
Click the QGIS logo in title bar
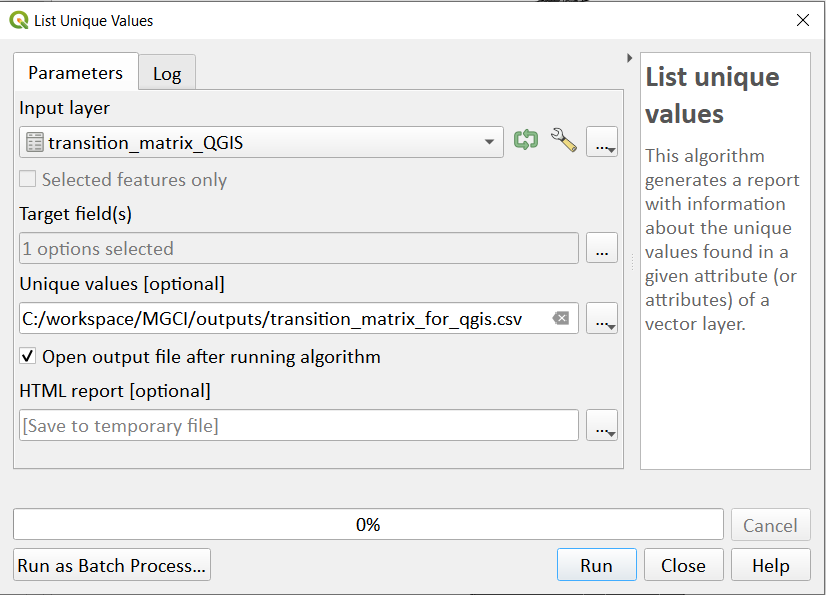18,21
